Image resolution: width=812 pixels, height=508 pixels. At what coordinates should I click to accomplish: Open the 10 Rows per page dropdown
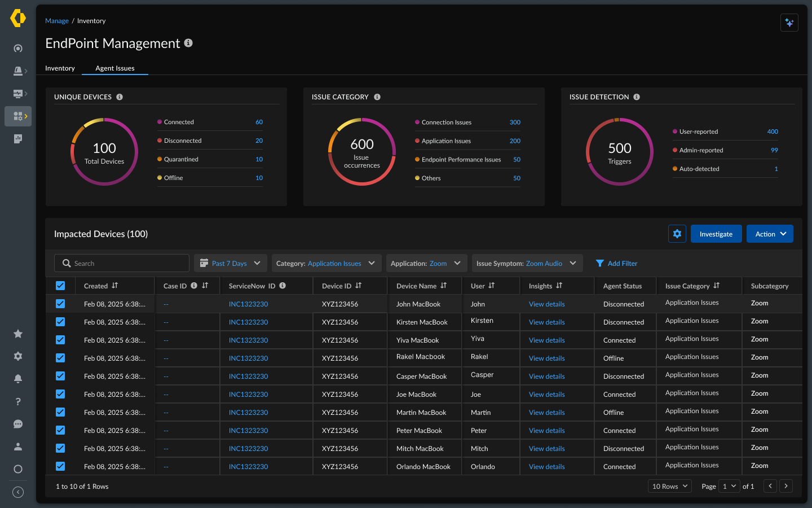click(x=670, y=486)
